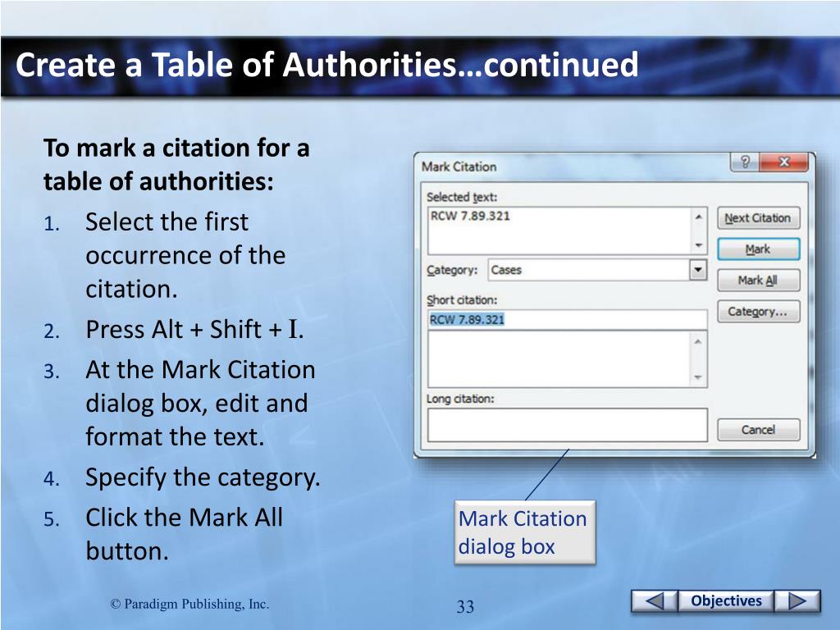Click the Mark Citation dialog box callout
This screenshot has height=630, width=840.
pos(525,532)
